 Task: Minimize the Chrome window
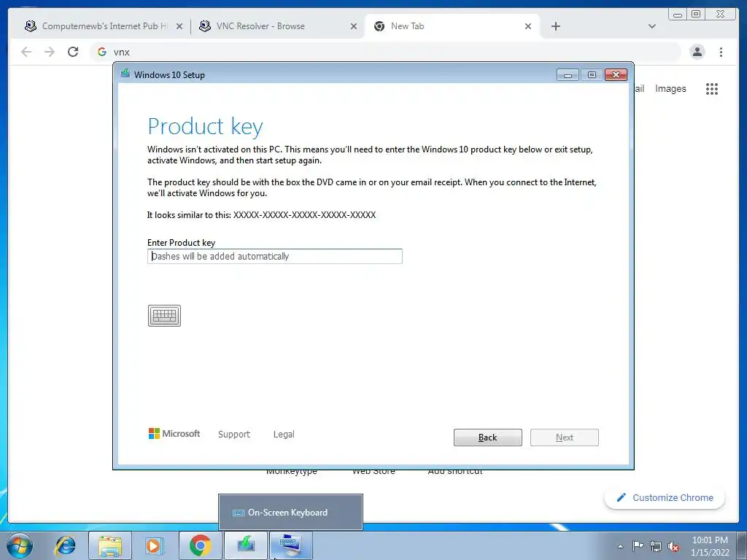678,14
